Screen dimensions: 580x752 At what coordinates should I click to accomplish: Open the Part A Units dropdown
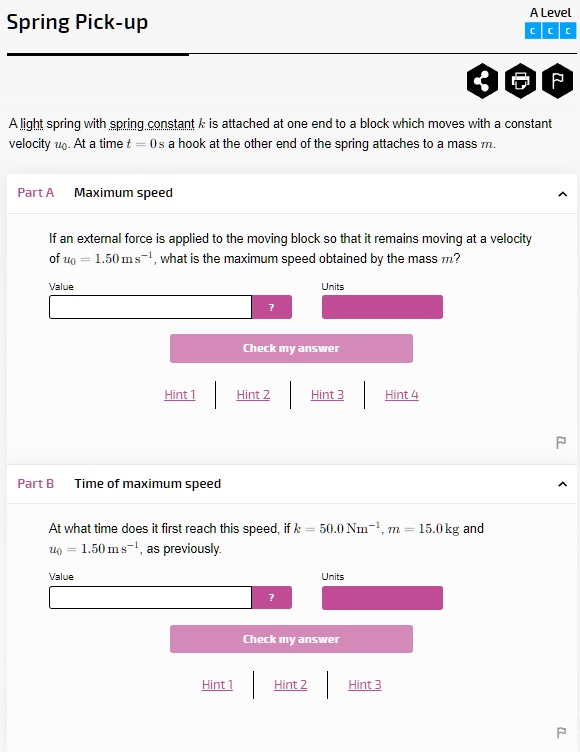pyautogui.click(x=382, y=307)
